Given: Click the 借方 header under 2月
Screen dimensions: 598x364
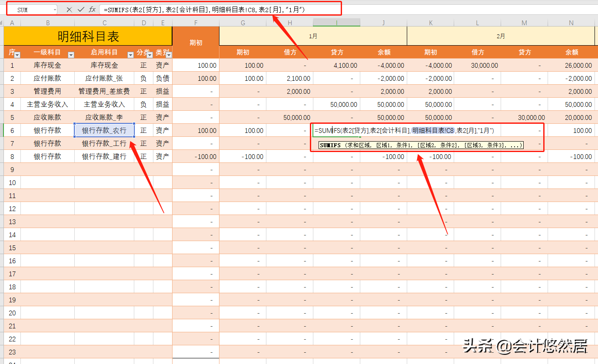Looking at the screenshot, I should pos(478,52).
